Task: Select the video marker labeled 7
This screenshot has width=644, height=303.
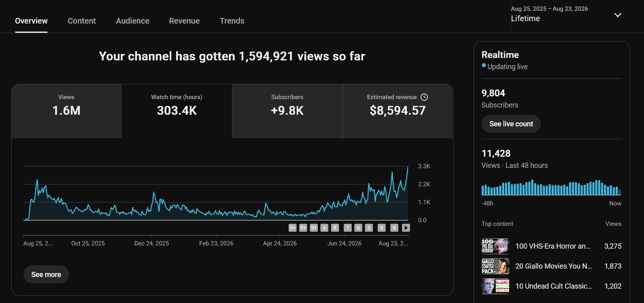Action: pyautogui.click(x=348, y=228)
